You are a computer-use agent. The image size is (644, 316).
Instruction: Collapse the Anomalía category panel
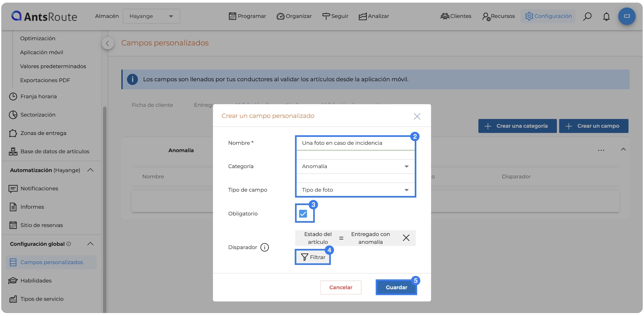tap(623, 149)
